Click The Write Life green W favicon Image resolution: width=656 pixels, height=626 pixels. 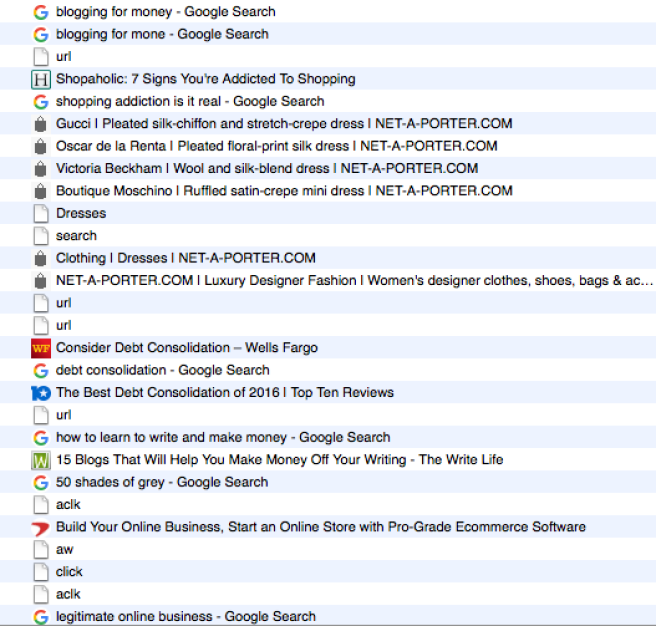[x=40, y=460]
